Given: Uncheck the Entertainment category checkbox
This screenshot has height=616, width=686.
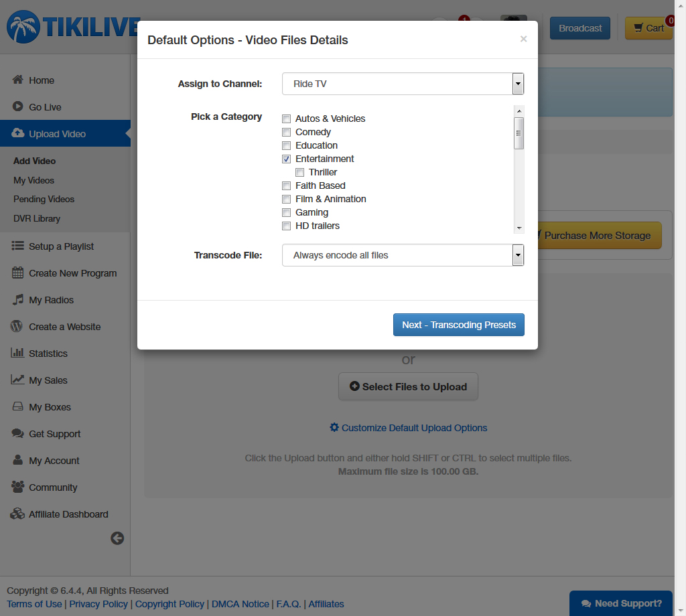Looking at the screenshot, I should click(x=287, y=159).
